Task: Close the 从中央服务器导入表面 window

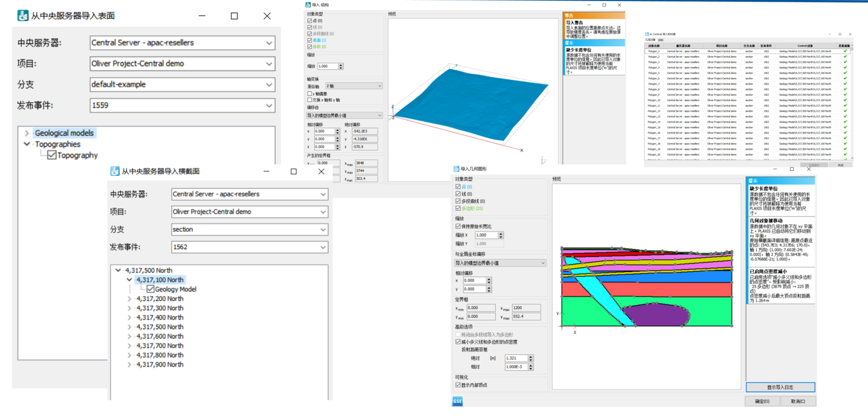Action: [267, 16]
